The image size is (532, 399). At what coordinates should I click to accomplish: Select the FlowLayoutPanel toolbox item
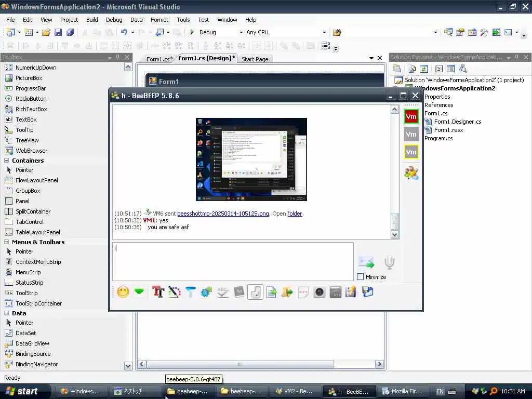(x=37, y=180)
